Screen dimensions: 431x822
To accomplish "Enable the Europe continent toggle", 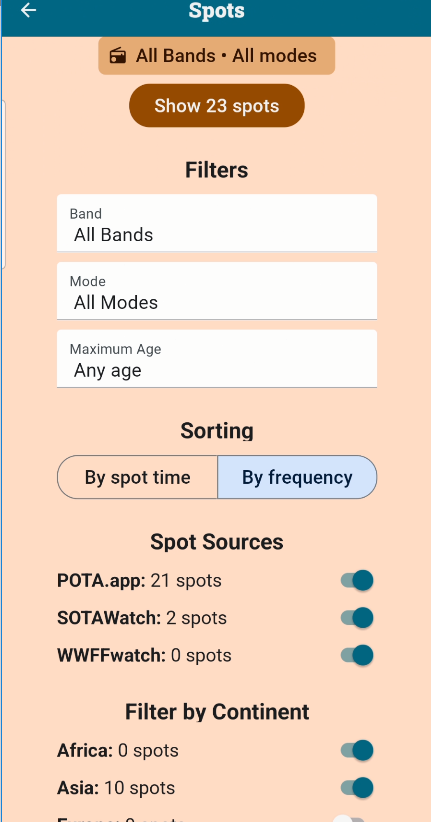I will pos(350,819).
